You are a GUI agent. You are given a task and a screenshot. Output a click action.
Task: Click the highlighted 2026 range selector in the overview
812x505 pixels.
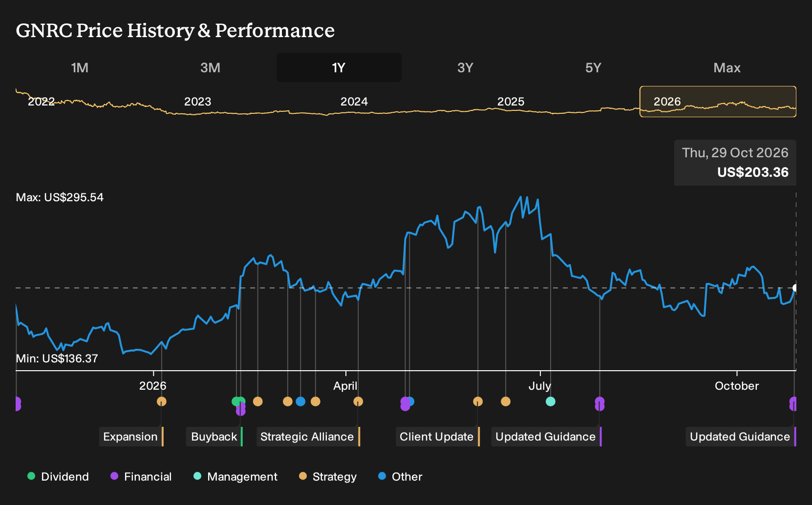(718, 102)
